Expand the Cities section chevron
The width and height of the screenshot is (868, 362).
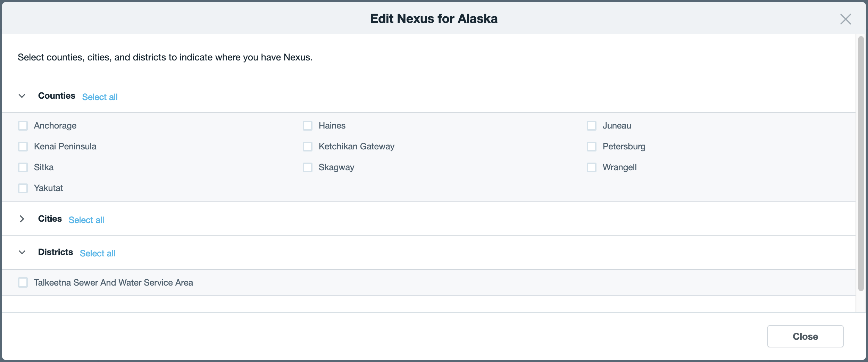coord(22,219)
